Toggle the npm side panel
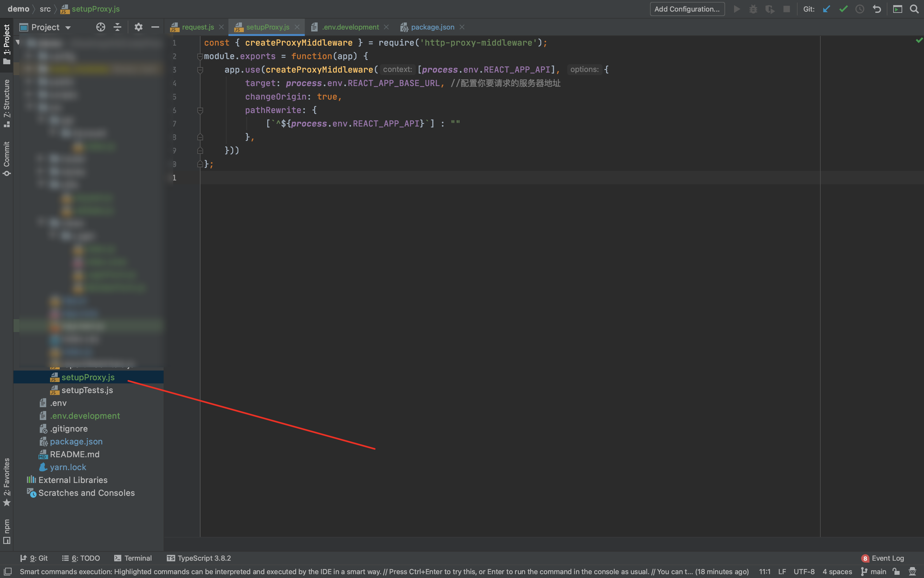 (x=6, y=531)
